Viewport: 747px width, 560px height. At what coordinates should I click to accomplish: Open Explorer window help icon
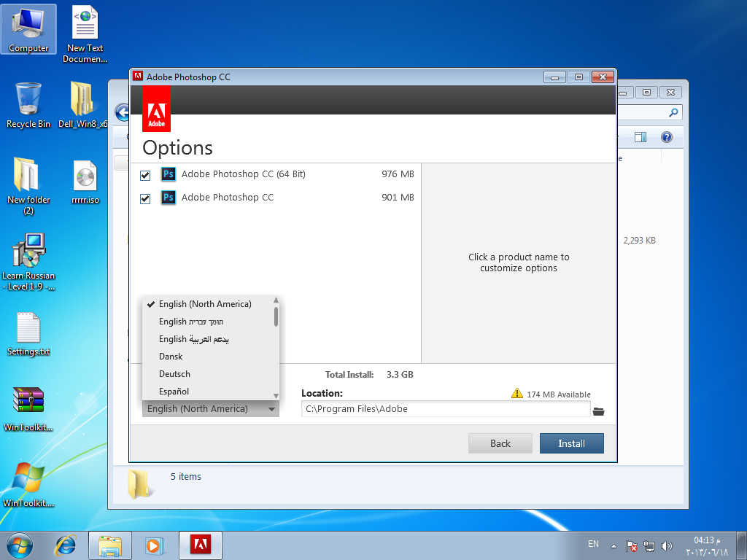pos(667,137)
